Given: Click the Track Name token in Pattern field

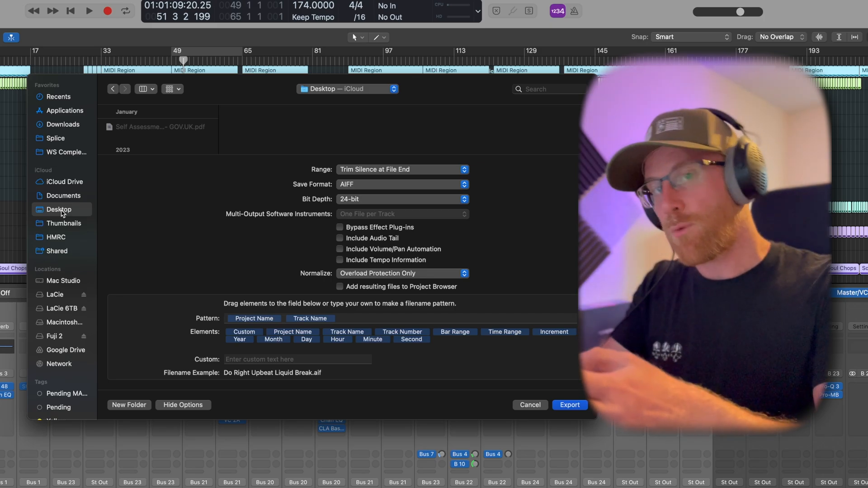Looking at the screenshot, I should tap(310, 319).
